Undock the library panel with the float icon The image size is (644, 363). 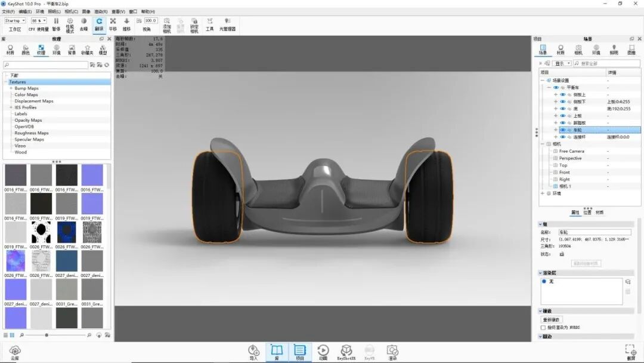click(x=101, y=39)
